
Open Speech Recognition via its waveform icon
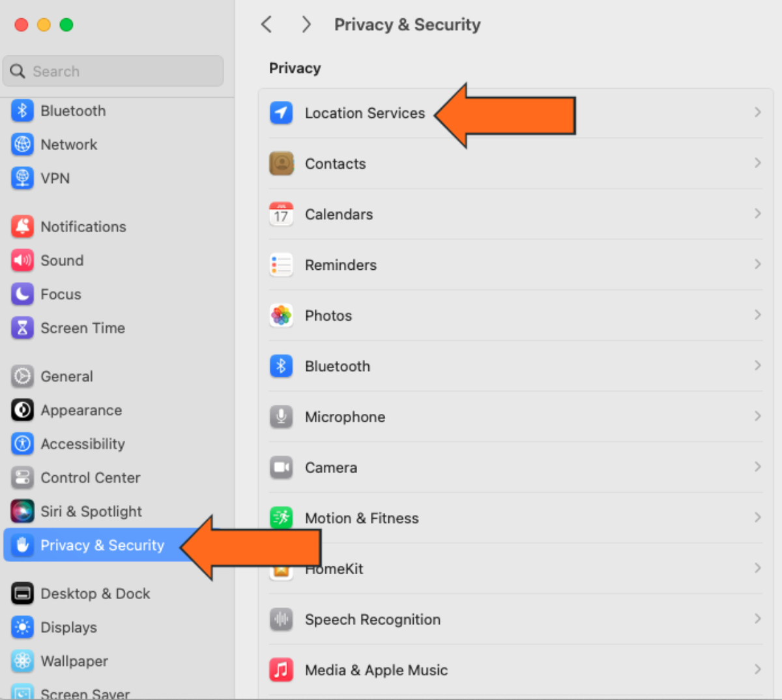[x=281, y=619]
